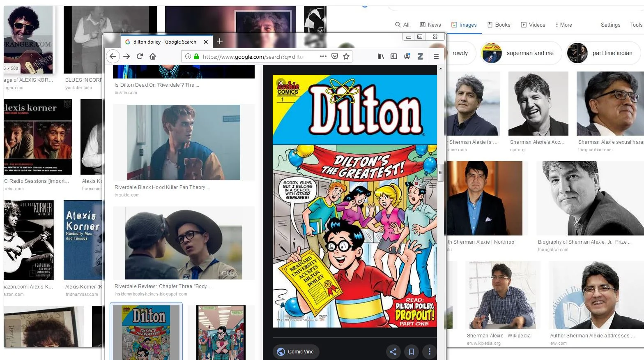Open the Firefox home page
Image resolution: width=644 pixels, height=360 pixels.
click(153, 56)
